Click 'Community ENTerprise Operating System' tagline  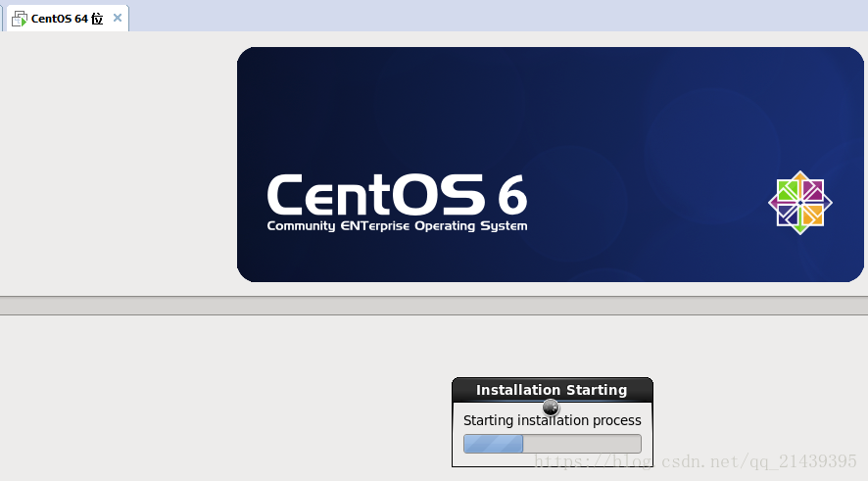(x=397, y=226)
